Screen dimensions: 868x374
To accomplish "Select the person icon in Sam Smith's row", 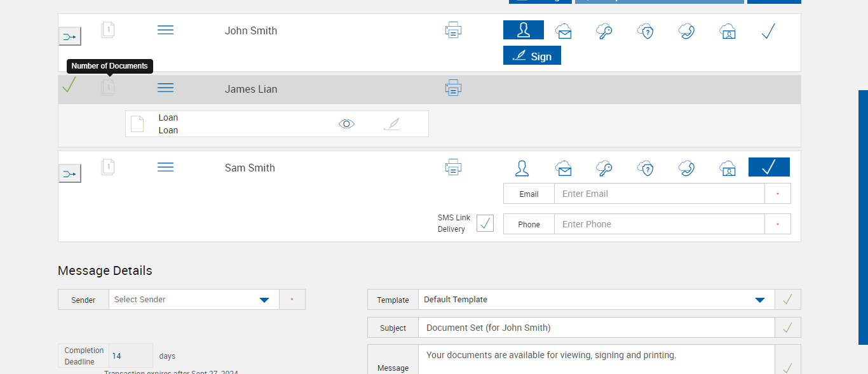I will [522, 168].
